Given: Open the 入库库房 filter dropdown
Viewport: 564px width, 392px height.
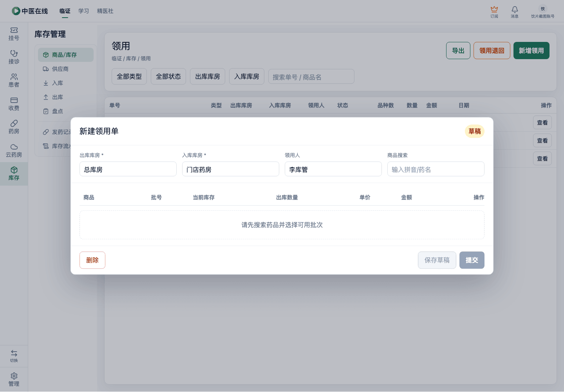Looking at the screenshot, I should pyautogui.click(x=247, y=76).
